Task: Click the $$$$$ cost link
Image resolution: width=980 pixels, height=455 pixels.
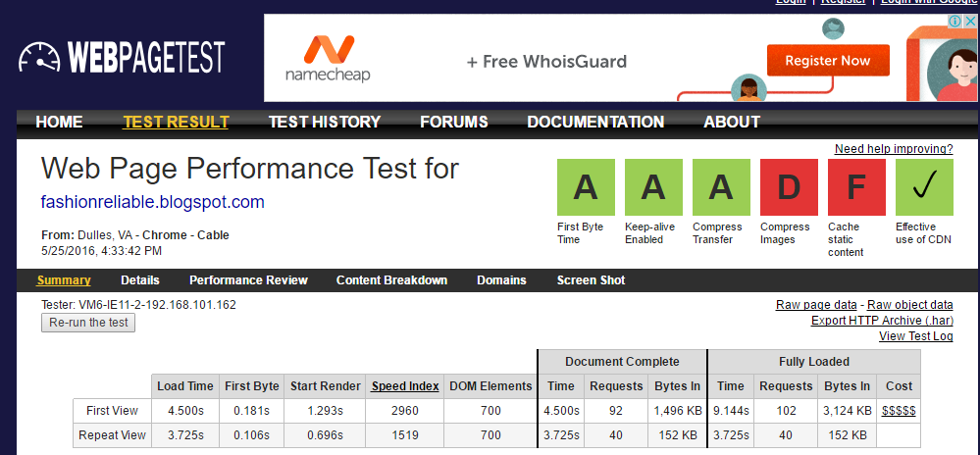Action: [899, 411]
